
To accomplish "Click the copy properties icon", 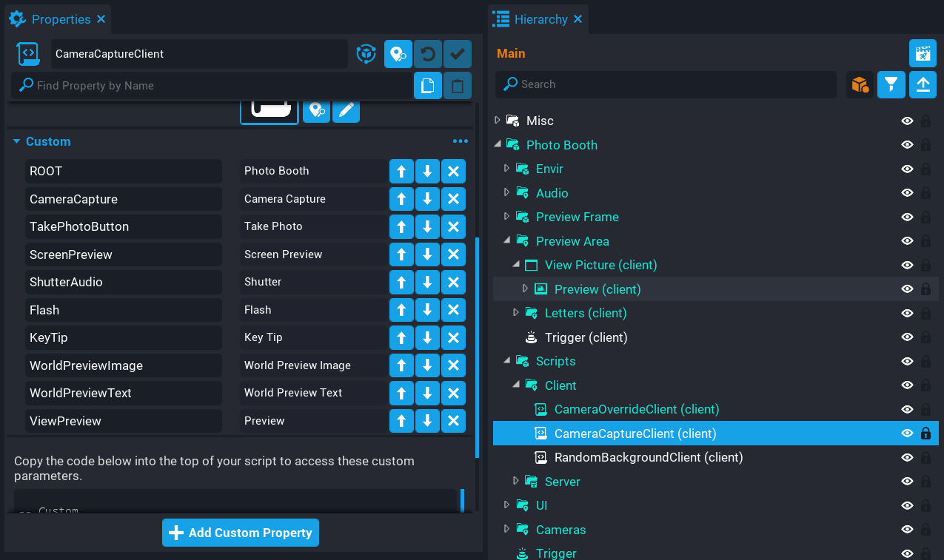I will [427, 86].
